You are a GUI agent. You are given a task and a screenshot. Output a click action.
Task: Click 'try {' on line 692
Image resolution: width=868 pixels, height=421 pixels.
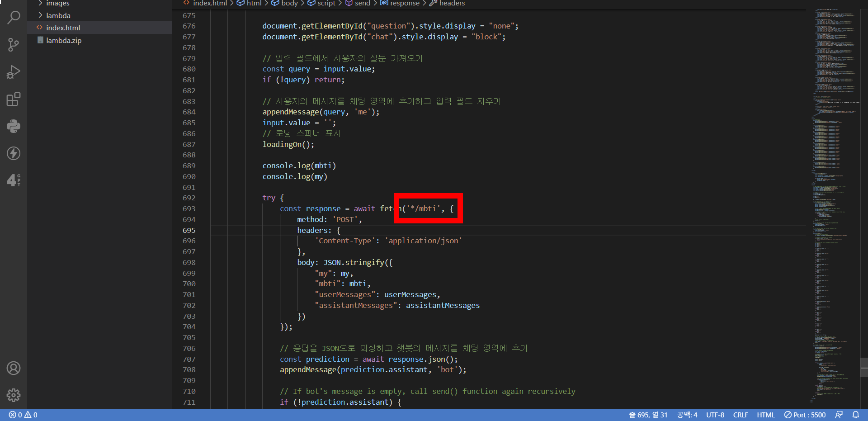click(x=273, y=198)
